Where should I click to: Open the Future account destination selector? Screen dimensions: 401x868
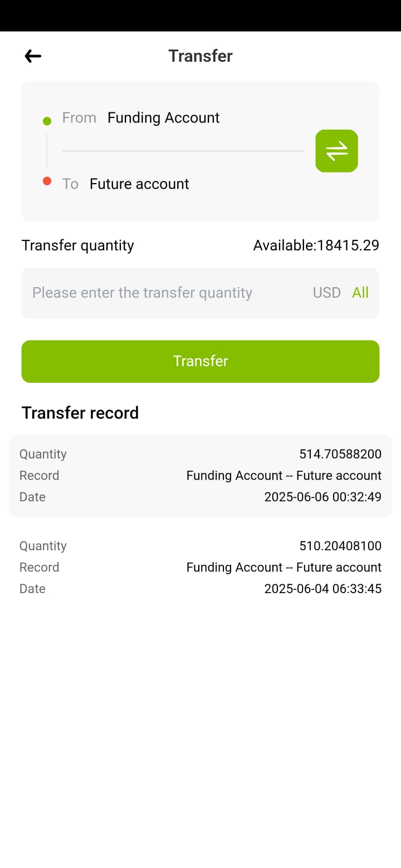[x=139, y=184]
